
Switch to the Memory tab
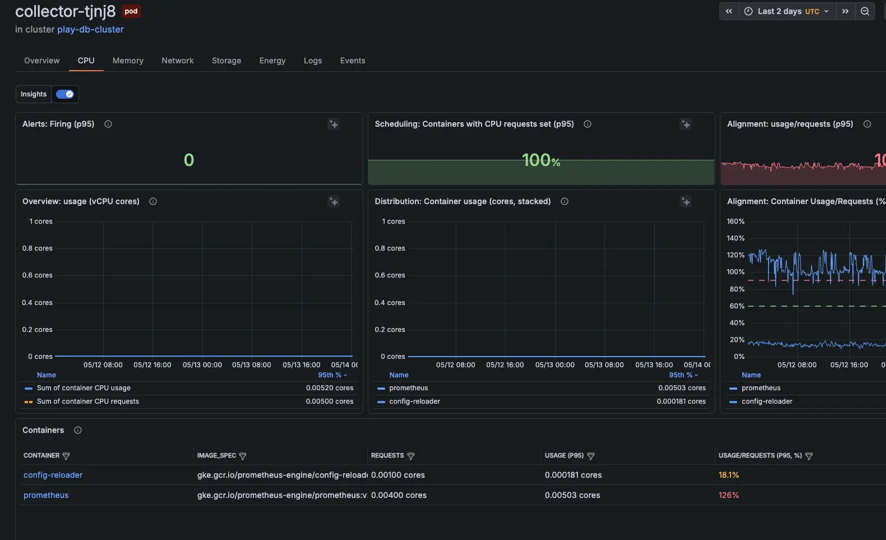128,60
